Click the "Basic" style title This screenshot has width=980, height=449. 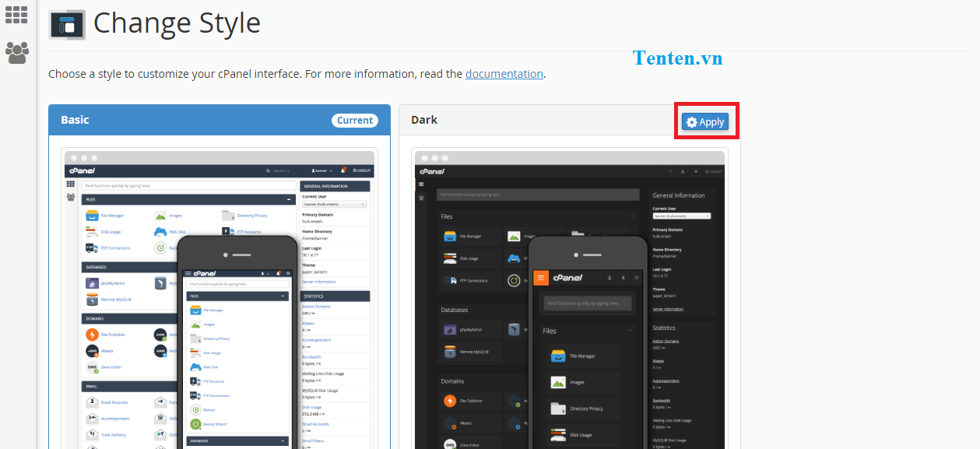click(x=75, y=120)
